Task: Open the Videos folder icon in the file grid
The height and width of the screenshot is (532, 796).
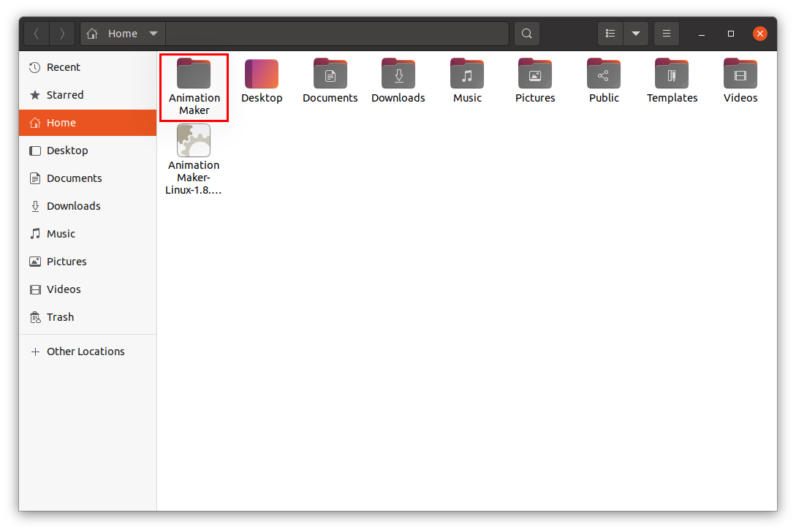Action: (740, 74)
